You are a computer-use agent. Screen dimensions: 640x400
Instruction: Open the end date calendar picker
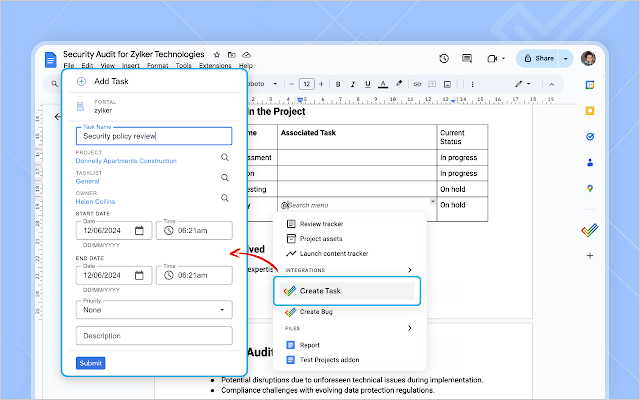pyautogui.click(x=139, y=276)
